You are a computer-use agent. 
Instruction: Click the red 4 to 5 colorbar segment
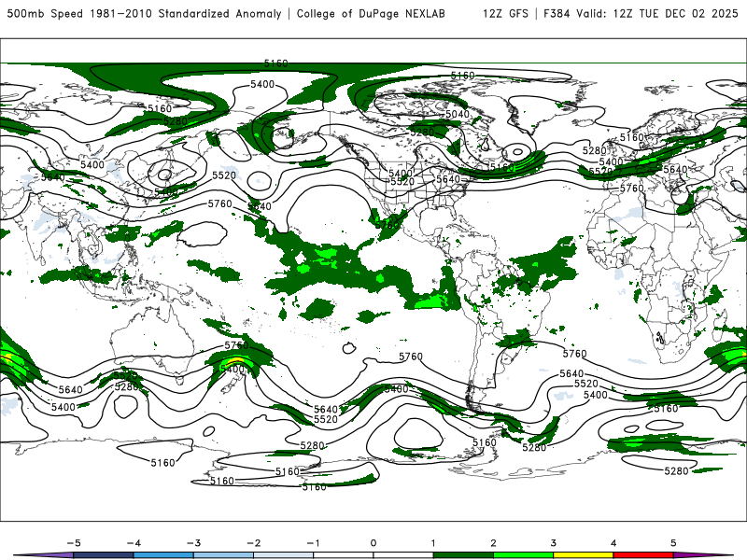click(643, 555)
